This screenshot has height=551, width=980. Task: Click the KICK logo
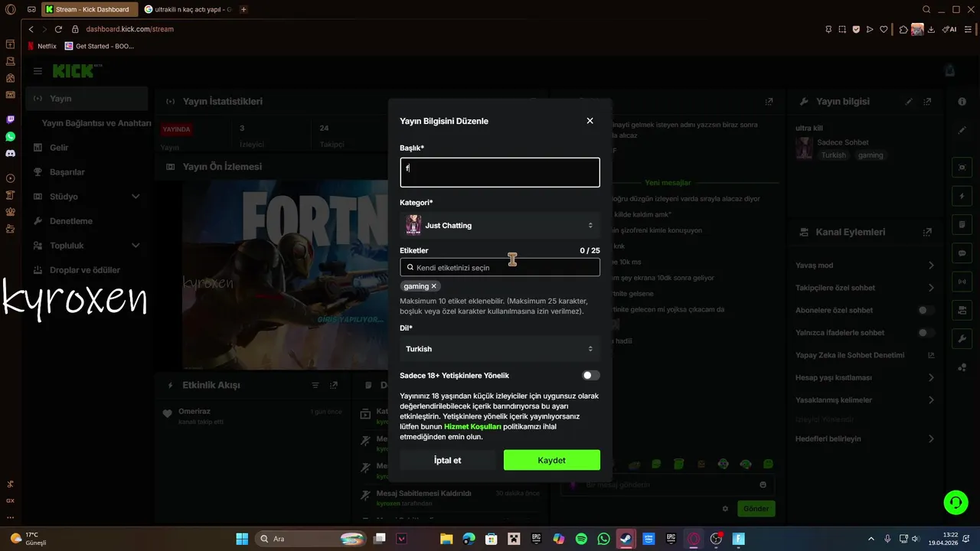click(74, 71)
